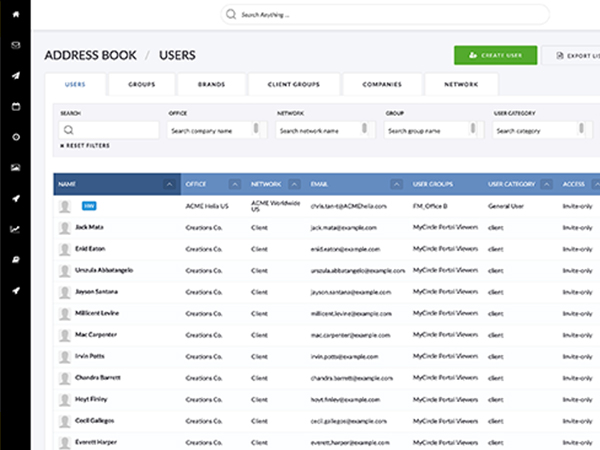Click Mac Carpenter's avatar icon
600x450 pixels.
tap(64, 335)
